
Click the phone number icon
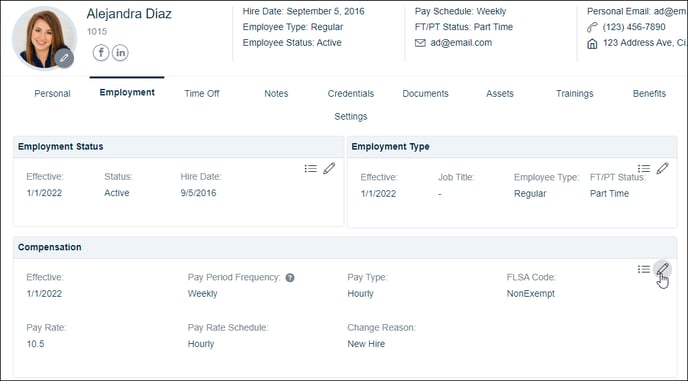click(592, 27)
